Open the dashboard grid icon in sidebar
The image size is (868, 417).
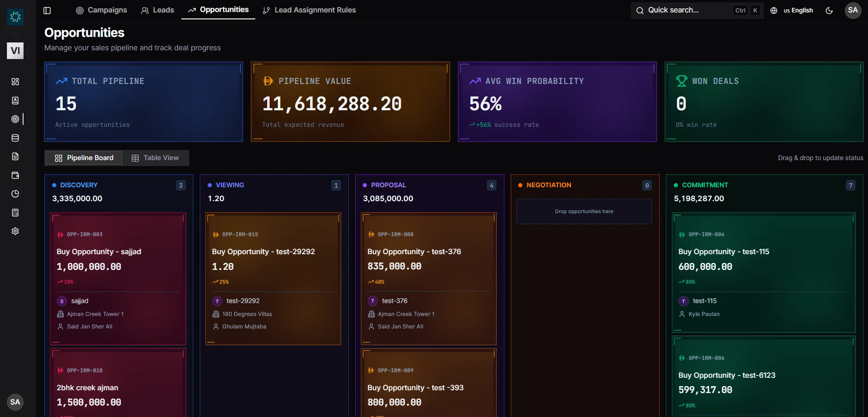point(15,82)
